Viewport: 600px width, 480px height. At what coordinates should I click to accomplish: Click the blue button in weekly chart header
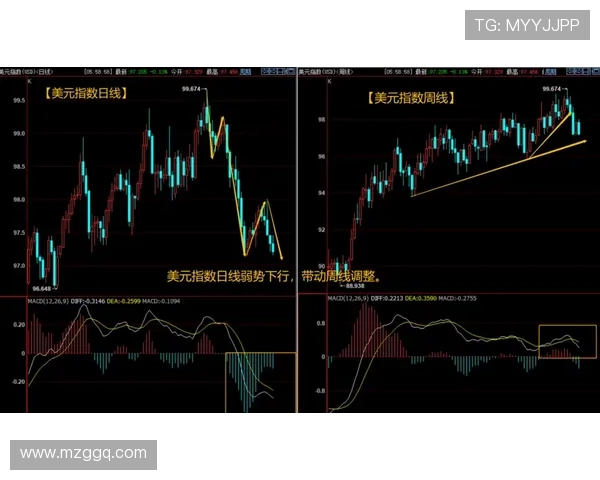(x=550, y=72)
